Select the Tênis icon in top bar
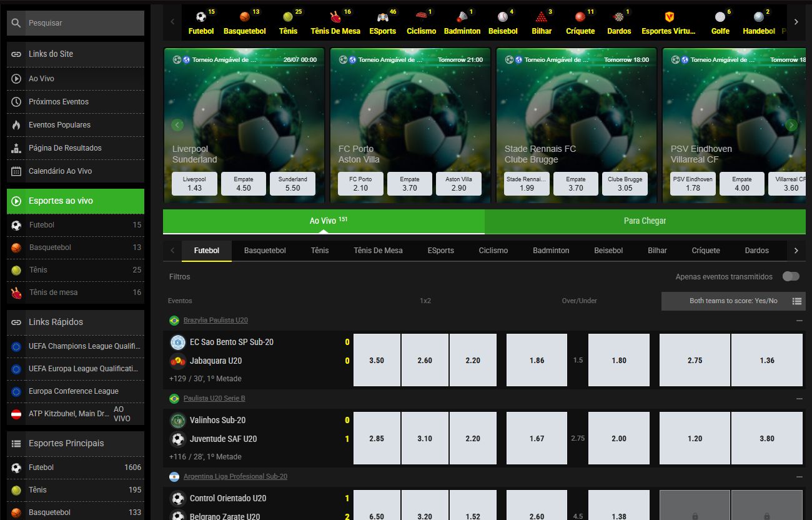The image size is (812, 520). point(287,17)
